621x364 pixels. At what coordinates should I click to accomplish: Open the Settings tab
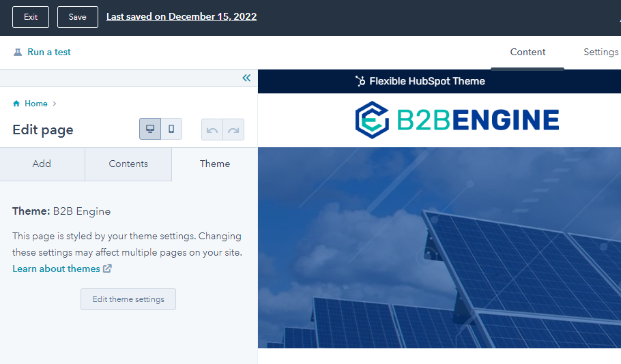[x=601, y=52]
